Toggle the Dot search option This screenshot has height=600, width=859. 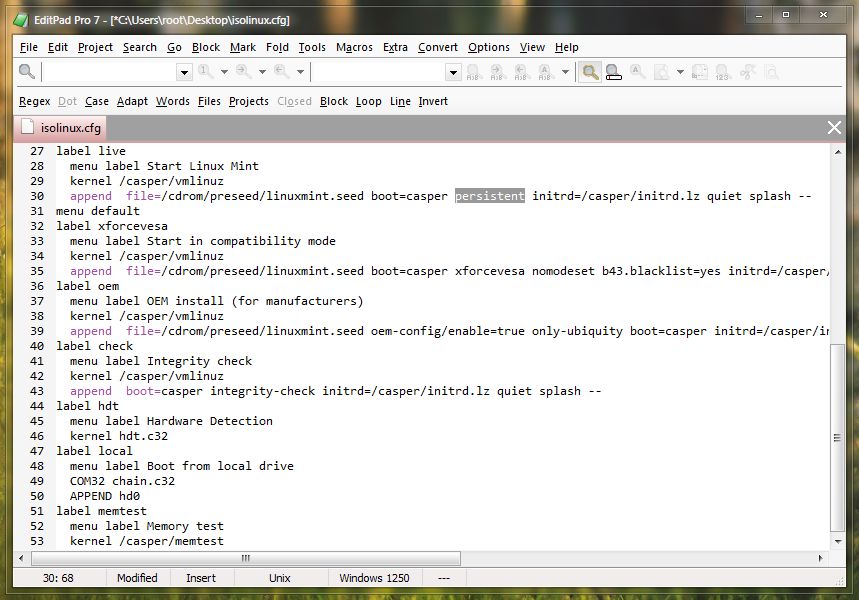[67, 101]
